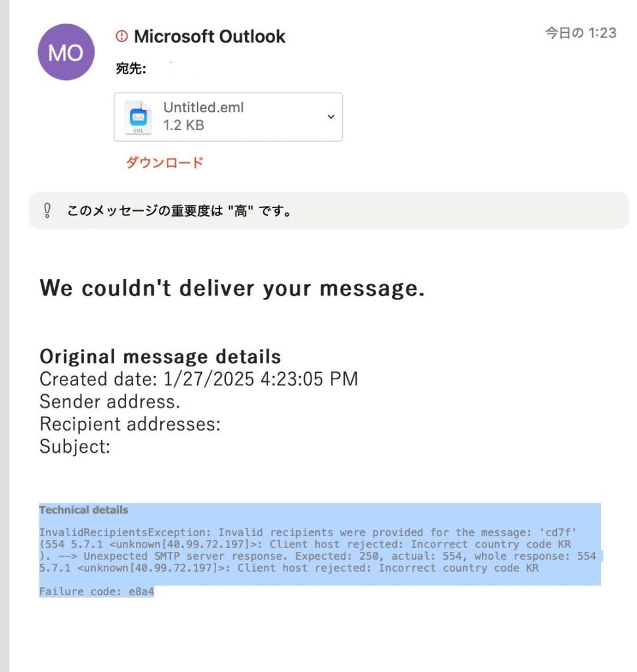Click the Failure code e8a4 line
This screenshot has width=637, height=672.
pyautogui.click(x=97, y=591)
